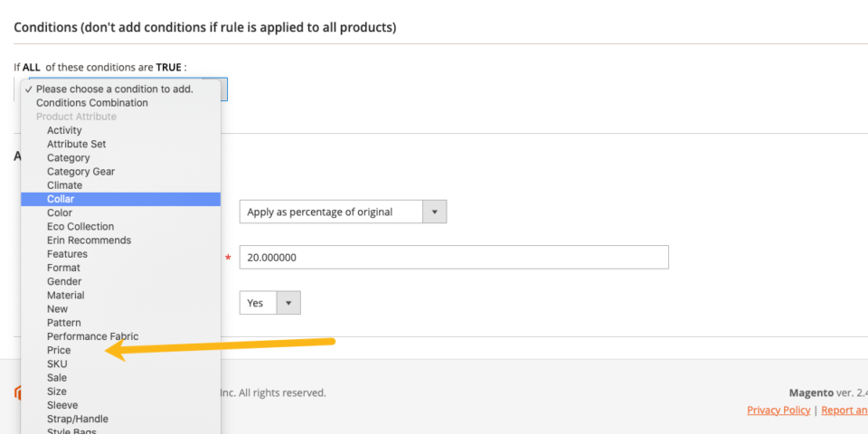Screen dimensions: 868x434
Task: Focus the discount amount field 20.000000
Action: 453,258
